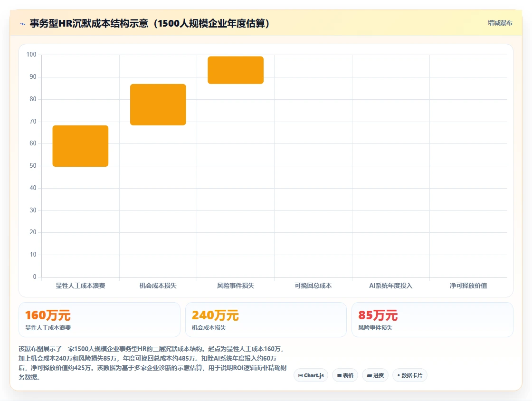Viewport: 532px width, 401px height.
Task: Click the description paragraph starting 该瀑布图展示了
Action: click(x=152, y=363)
